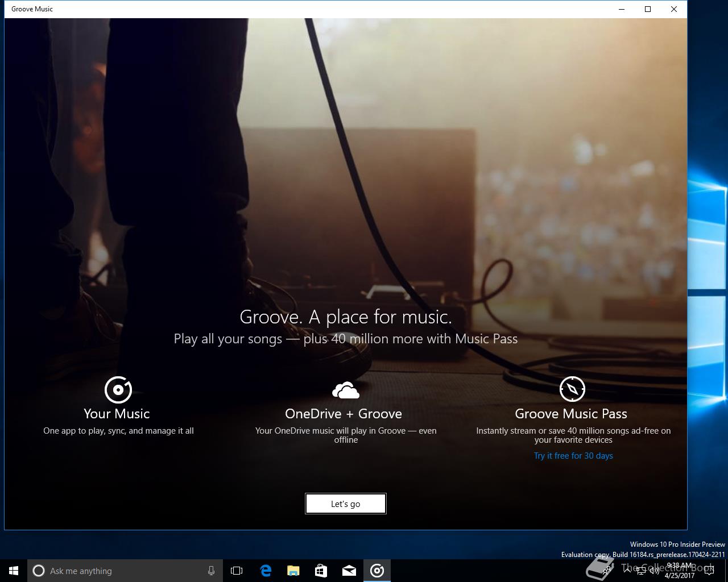Select the Your Music heading
Viewport: 728px width, 582px height.
tap(117, 414)
